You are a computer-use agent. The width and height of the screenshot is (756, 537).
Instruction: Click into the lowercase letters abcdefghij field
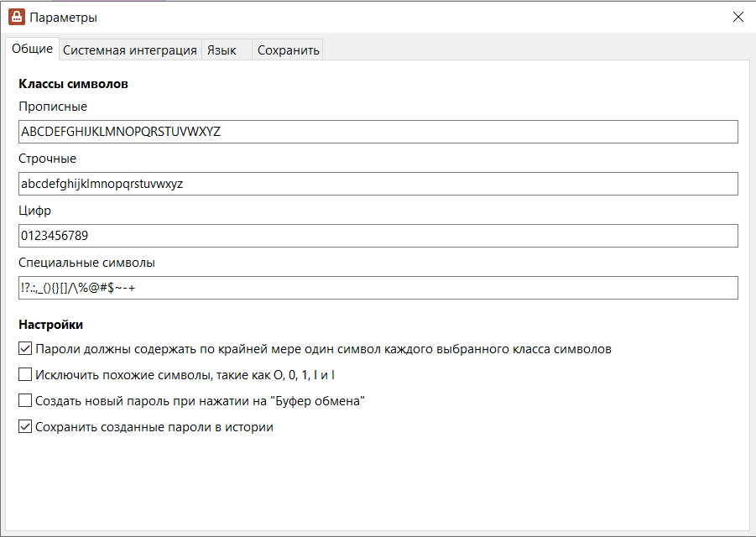(378, 184)
